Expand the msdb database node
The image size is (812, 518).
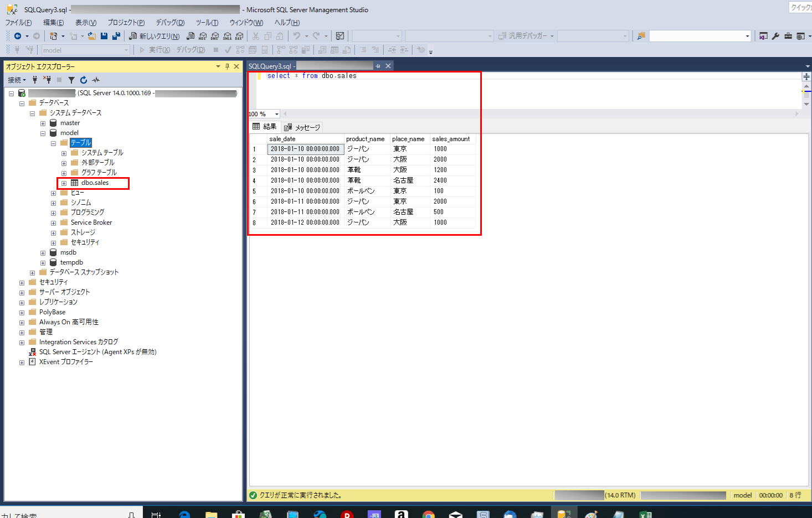tap(43, 253)
